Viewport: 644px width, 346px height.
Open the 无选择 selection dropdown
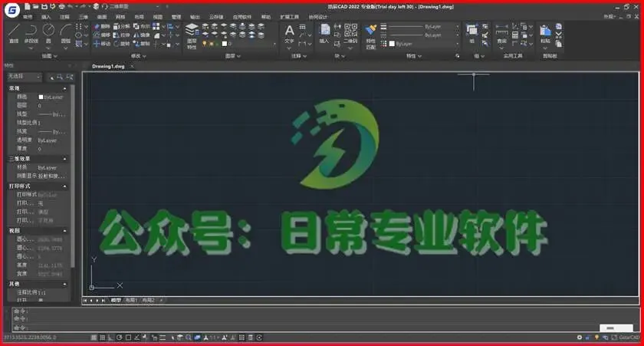24,77
